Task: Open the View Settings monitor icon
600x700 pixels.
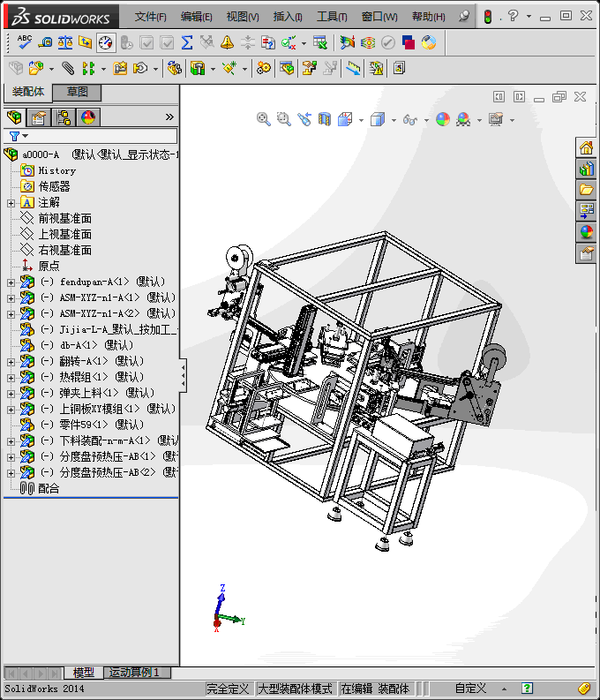Action: (x=496, y=119)
